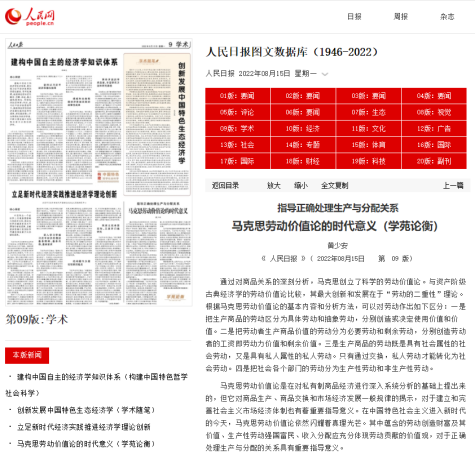The height and width of the screenshot is (460, 475).
Task: Open the 周报 navigation item
Action: pos(400,17)
